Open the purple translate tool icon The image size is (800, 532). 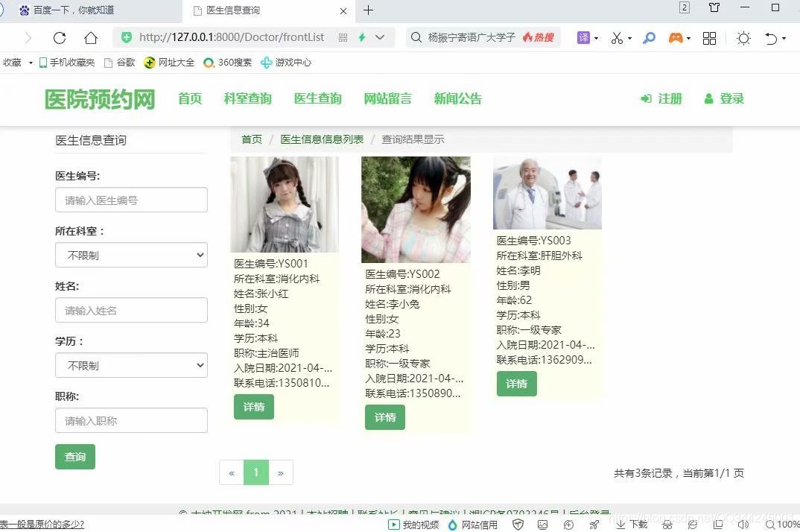click(583, 38)
